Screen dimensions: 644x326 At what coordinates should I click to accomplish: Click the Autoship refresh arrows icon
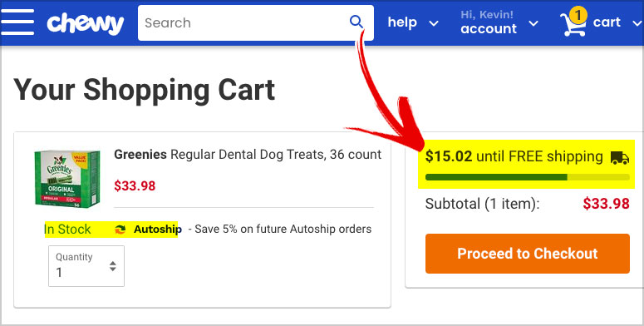[120, 230]
